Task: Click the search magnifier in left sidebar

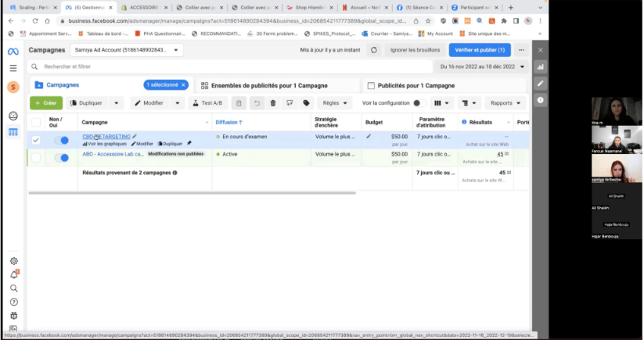Action: coord(14,288)
